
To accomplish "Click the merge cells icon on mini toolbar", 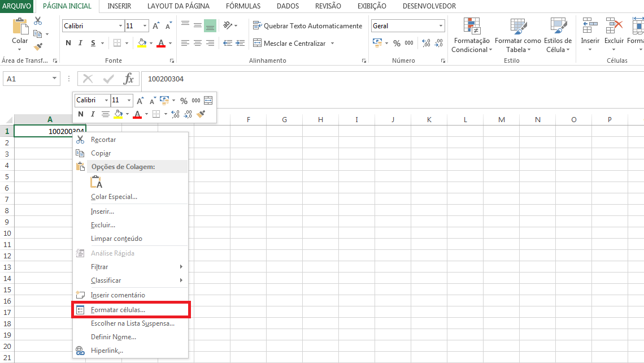I will click(x=208, y=100).
